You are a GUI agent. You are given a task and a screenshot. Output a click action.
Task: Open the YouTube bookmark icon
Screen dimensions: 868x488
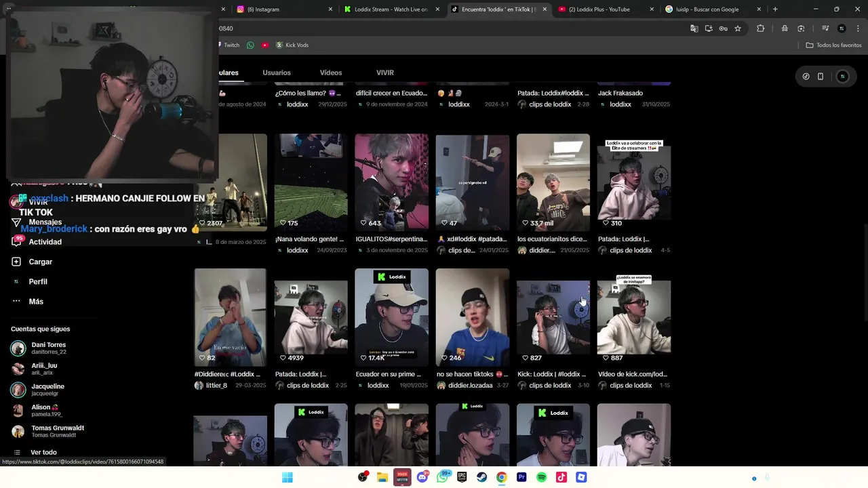265,45
